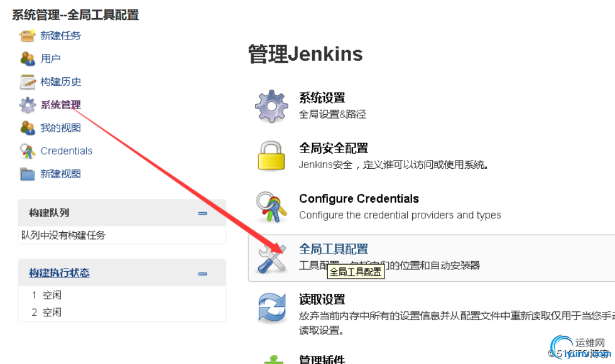Image resolution: width=615 pixels, height=364 pixels.
Task: Open the 系统管理 link in sidebar
Action: [61, 105]
